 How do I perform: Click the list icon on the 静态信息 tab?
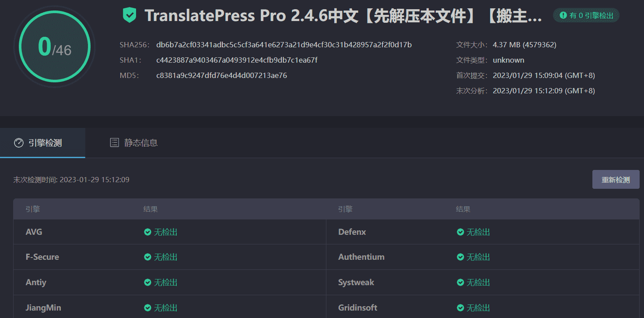[x=114, y=142]
